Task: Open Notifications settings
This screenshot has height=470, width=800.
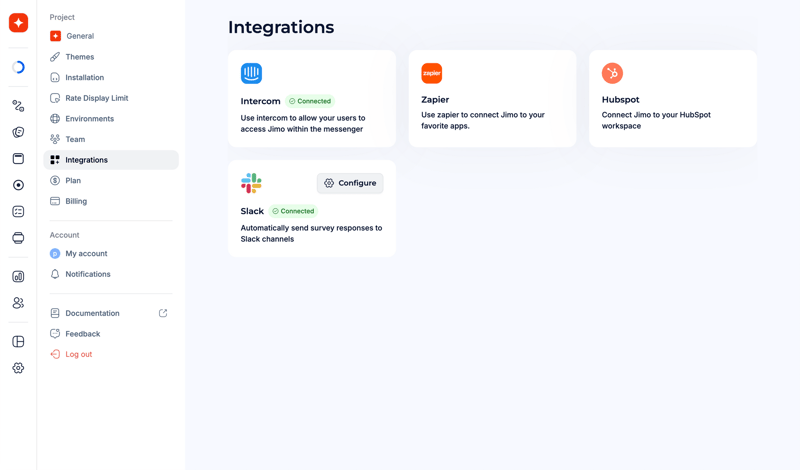Action: point(111,274)
